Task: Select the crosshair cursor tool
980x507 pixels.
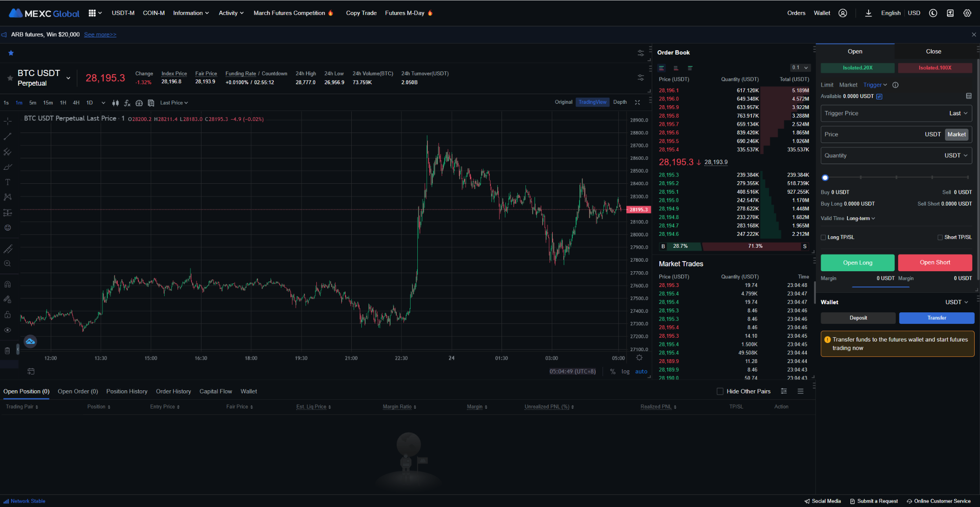Action: pos(8,121)
